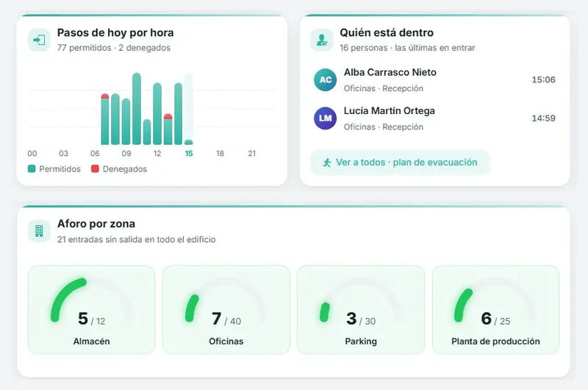Screen dimensions: 588x390
Task: Click the '77 permitidos · 2 denegados' subtitle
Action: [x=114, y=48]
